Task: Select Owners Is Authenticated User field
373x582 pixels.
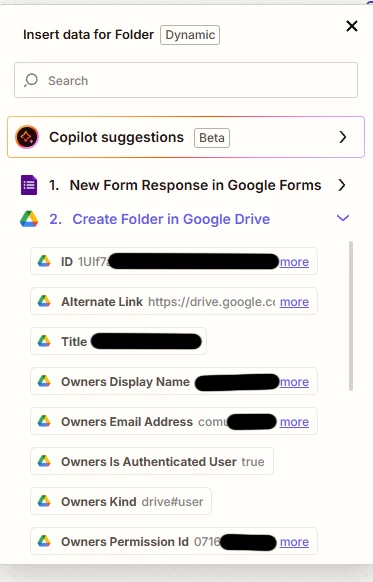Action: coord(152,461)
